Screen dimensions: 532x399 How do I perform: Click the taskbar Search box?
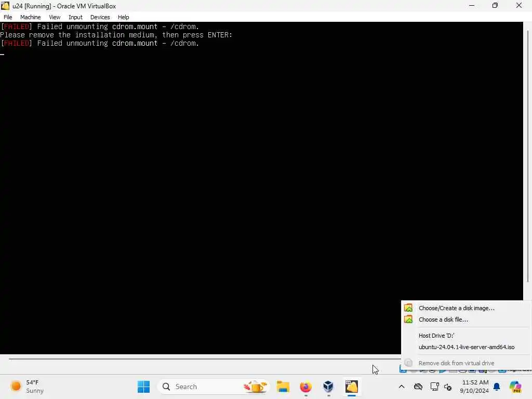point(214,387)
